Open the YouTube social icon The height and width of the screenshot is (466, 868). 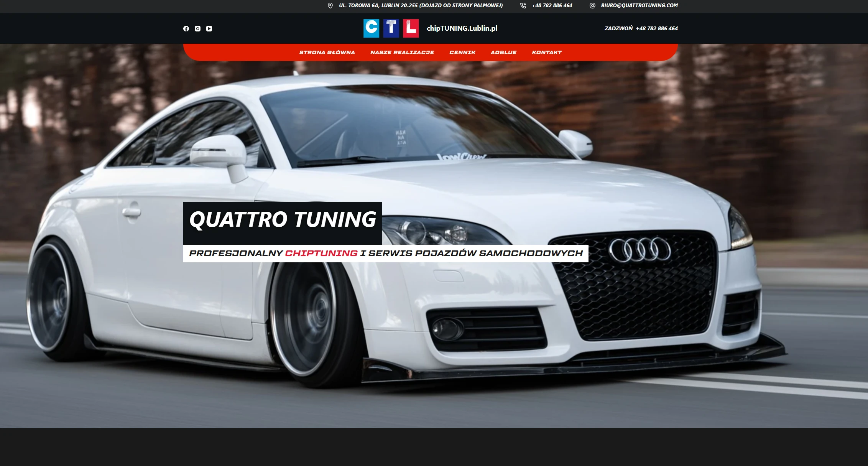tap(209, 28)
